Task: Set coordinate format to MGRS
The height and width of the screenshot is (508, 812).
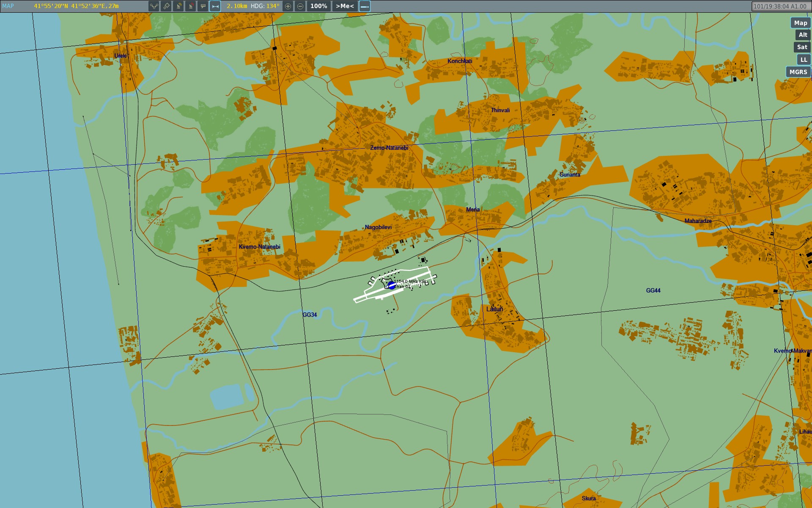Action: pos(798,72)
